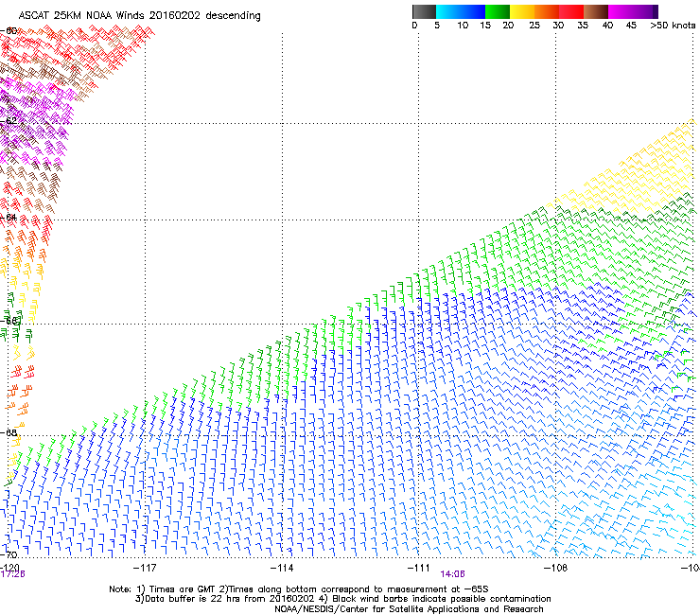
Task: Click the '-114' longitude axis label
Action: [282, 568]
